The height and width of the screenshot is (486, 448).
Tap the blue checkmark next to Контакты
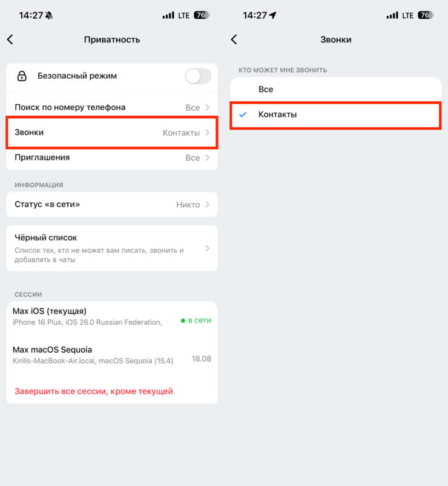click(243, 115)
